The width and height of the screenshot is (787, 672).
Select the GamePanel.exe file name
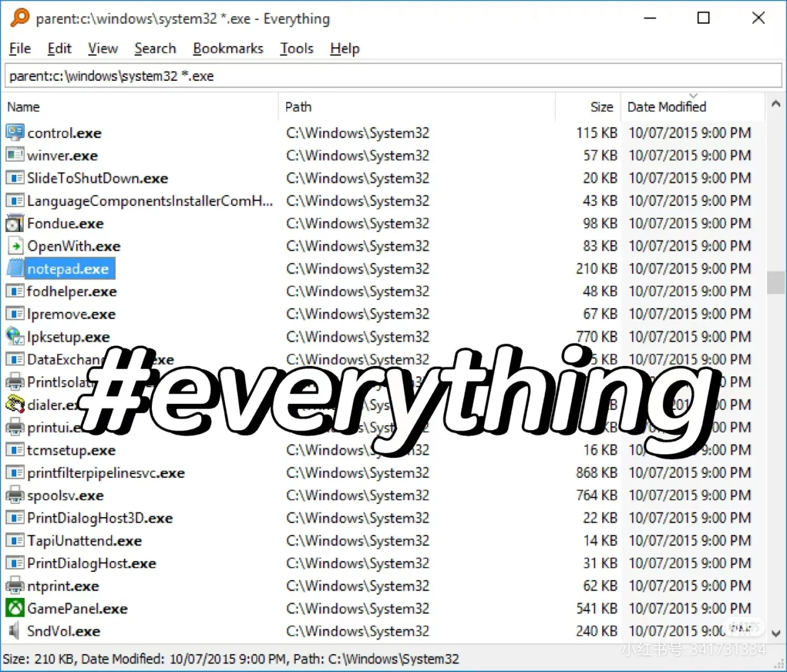(x=77, y=609)
